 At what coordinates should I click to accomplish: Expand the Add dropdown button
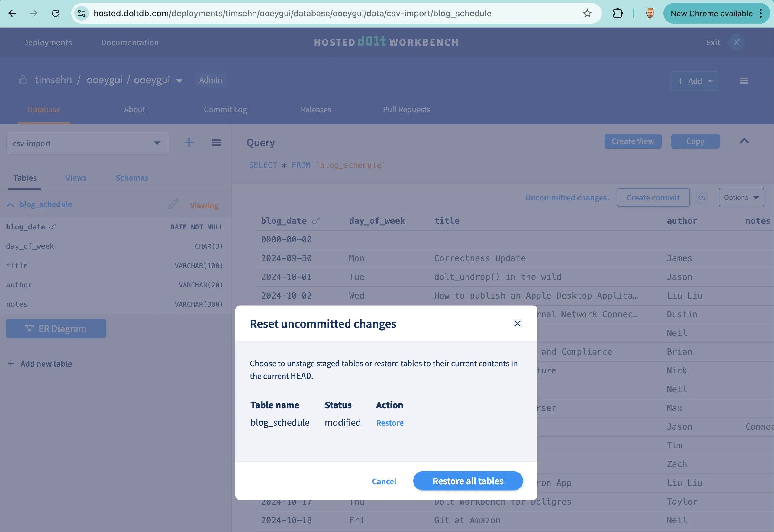(694, 81)
